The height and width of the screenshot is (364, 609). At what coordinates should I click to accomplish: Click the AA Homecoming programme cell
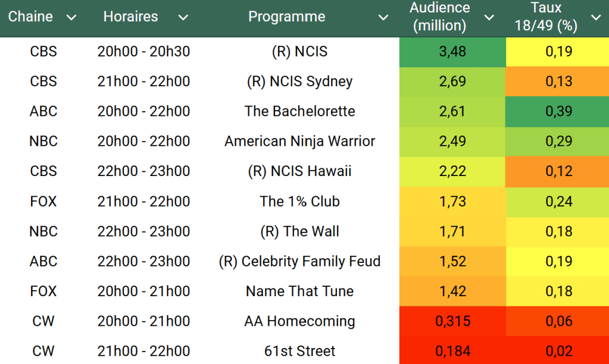tap(299, 321)
